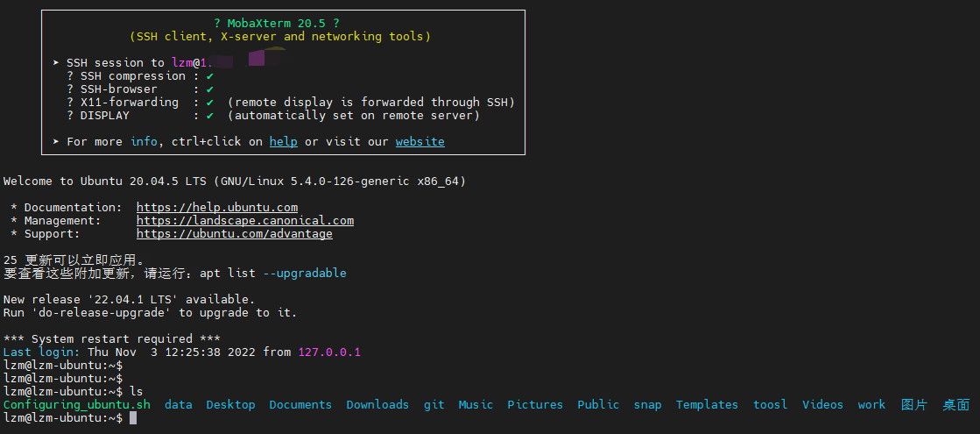Select the Downloads directory name
This screenshot has width=980, height=434.
coord(377,405)
